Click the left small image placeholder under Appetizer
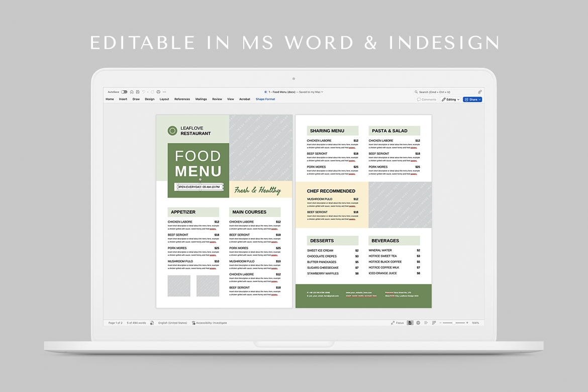The height and width of the screenshot is (392, 588). click(179, 286)
